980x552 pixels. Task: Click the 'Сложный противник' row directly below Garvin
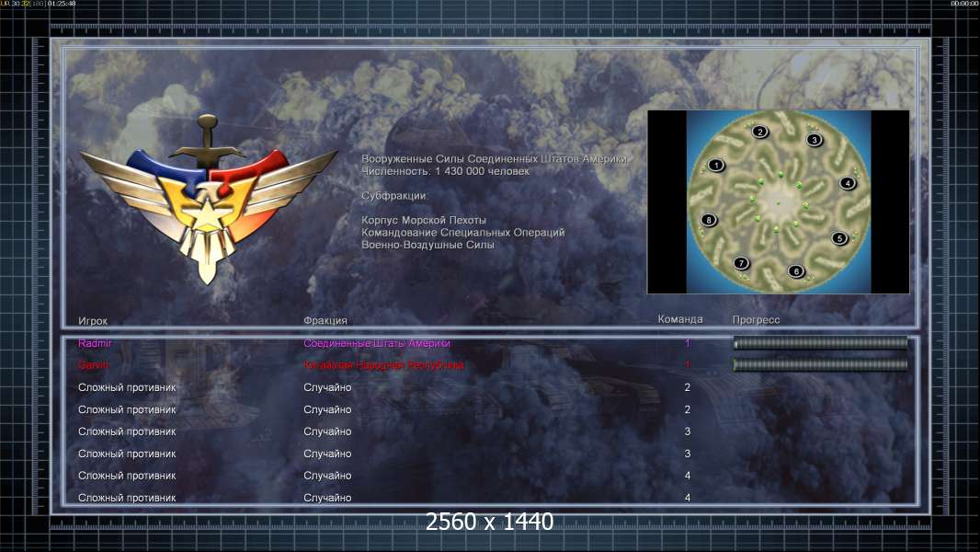point(127,387)
